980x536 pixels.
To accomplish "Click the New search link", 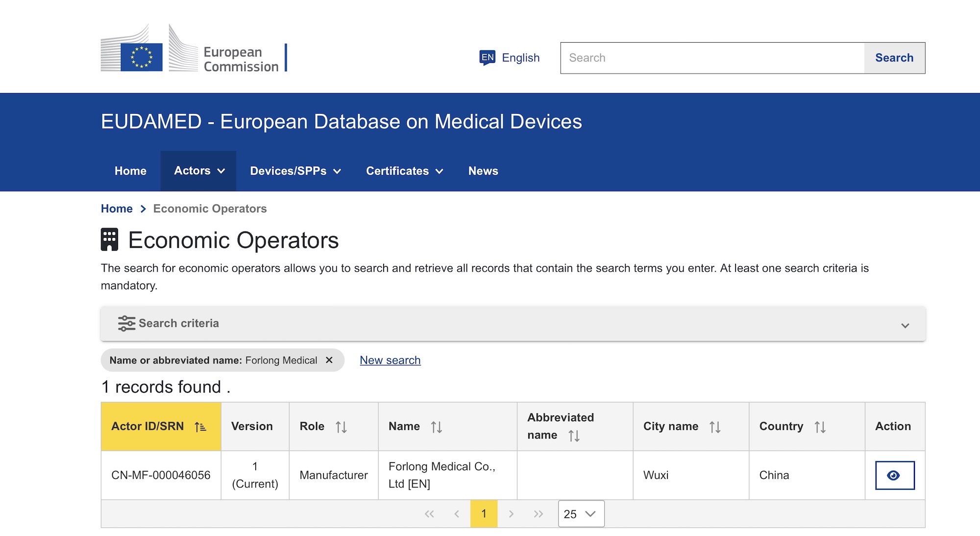I will tap(390, 360).
